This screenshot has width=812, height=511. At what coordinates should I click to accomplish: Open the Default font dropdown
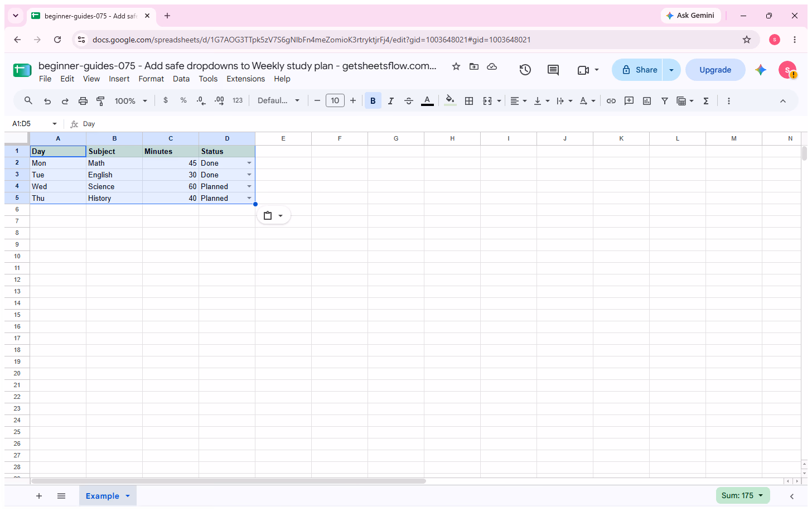pyautogui.click(x=278, y=100)
